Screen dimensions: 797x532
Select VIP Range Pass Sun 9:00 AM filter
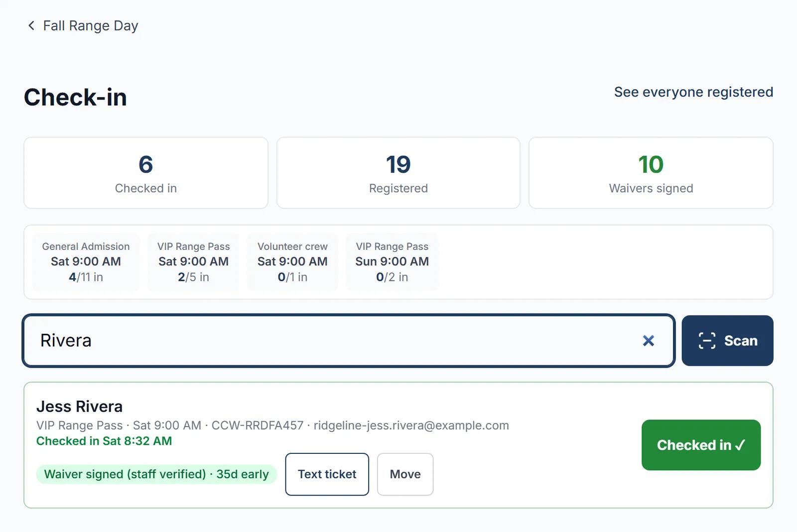[x=392, y=261]
